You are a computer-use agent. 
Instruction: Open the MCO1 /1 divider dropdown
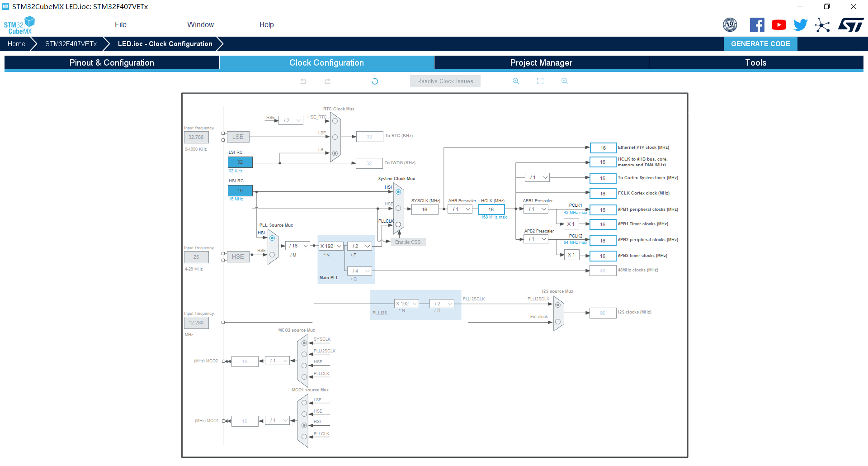277,420
